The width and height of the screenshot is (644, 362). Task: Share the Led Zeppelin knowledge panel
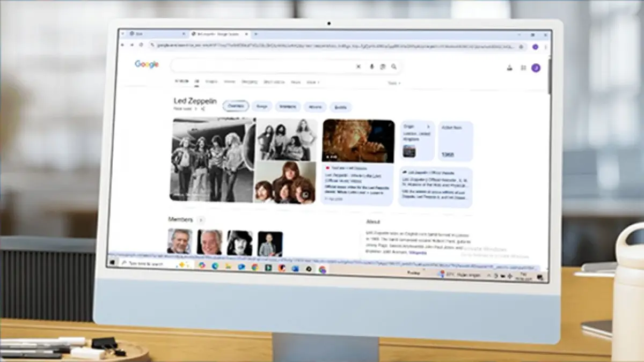click(203, 108)
